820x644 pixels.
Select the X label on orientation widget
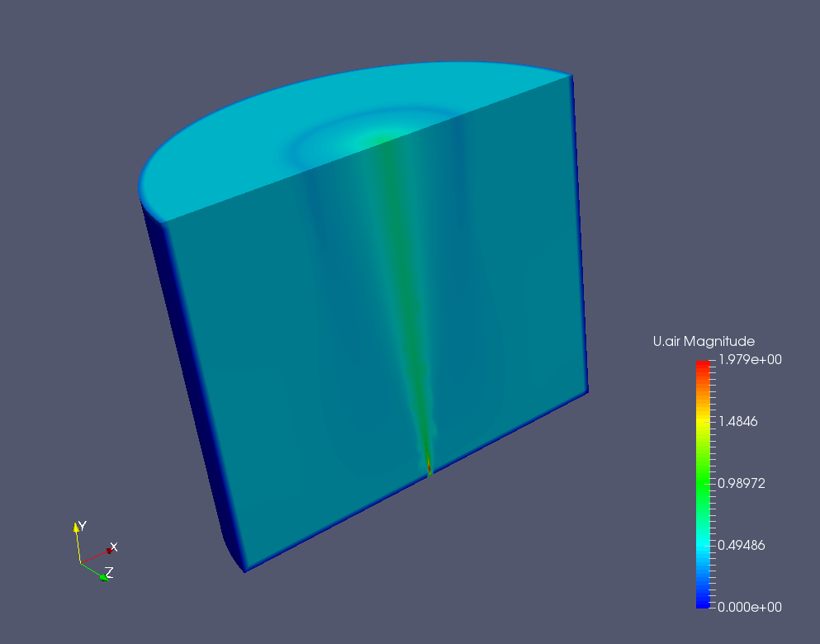click(115, 547)
